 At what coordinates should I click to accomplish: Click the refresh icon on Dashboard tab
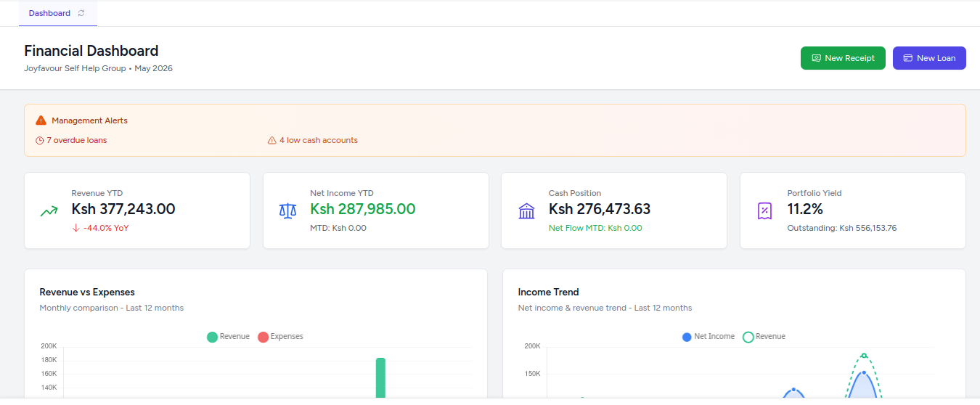81,13
